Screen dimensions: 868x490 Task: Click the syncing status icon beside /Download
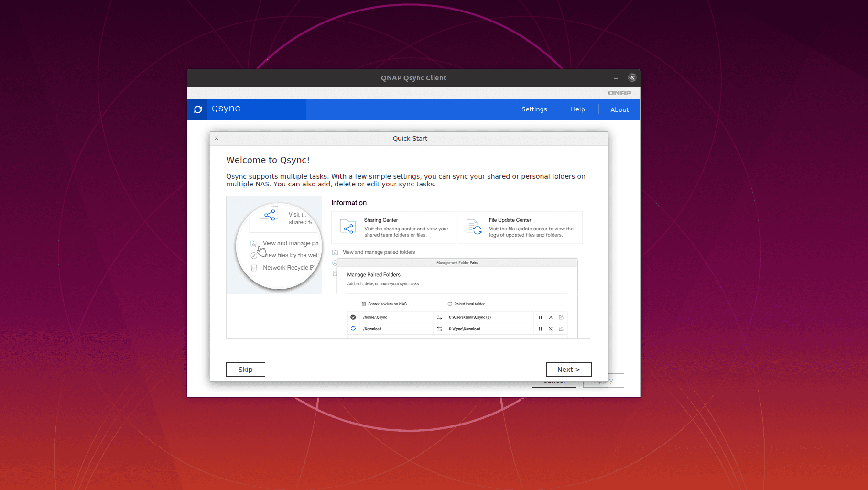353,328
